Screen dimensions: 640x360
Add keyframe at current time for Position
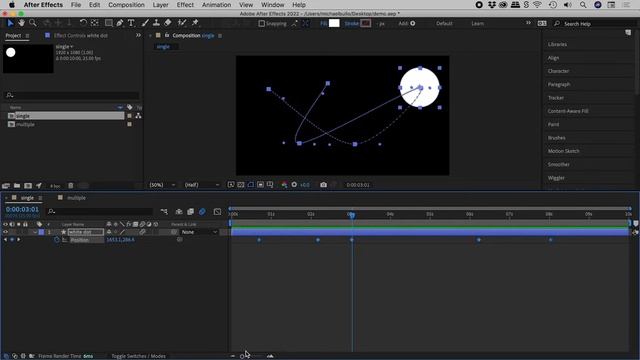click(12, 240)
